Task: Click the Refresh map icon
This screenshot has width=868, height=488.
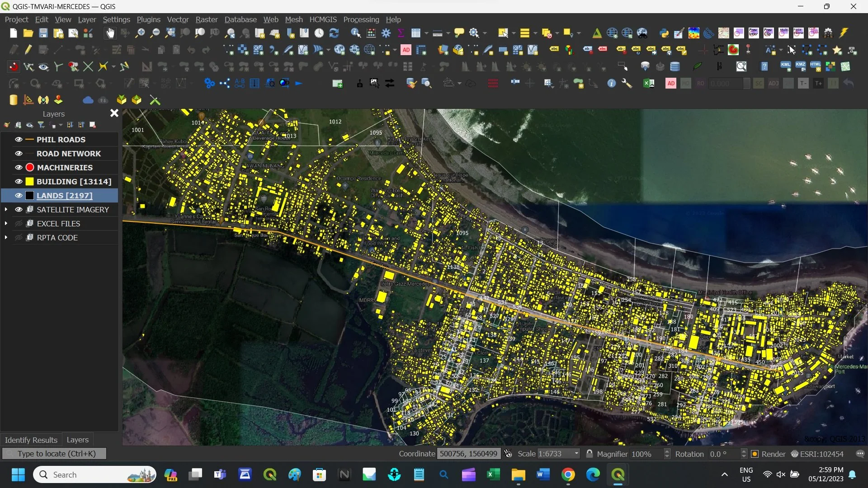Action: (334, 33)
